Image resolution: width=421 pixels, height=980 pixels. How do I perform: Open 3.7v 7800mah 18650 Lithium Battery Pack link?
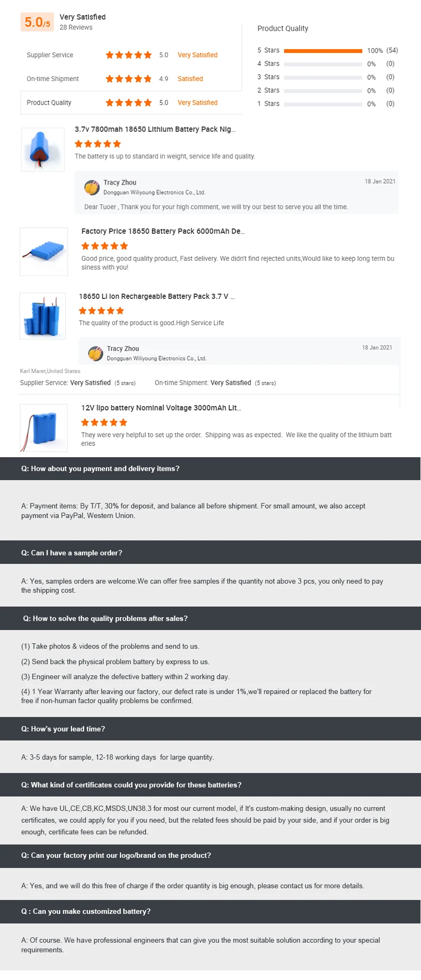(155, 129)
